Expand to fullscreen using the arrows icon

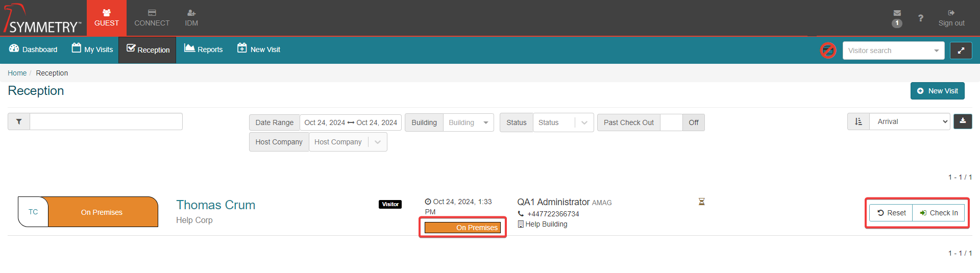coord(961,51)
